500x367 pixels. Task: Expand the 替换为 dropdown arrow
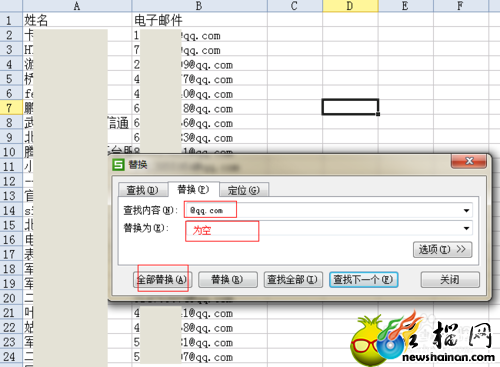(466, 228)
